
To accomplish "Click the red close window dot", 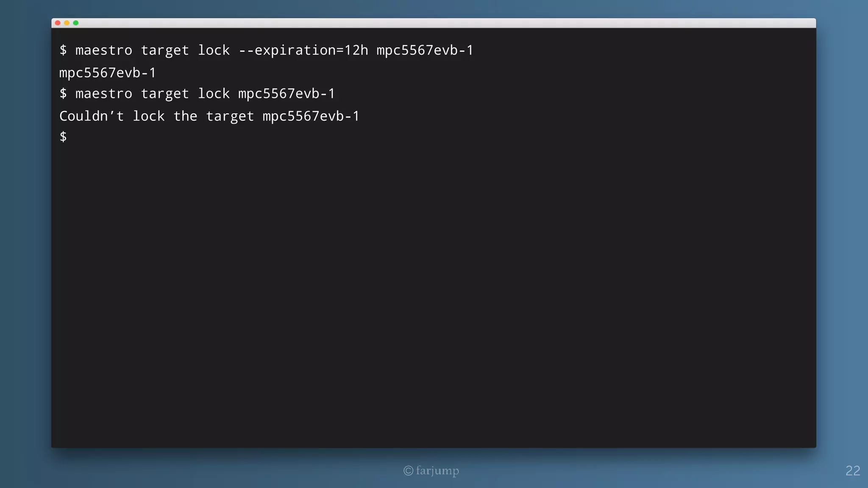I will (x=58, y=23).
